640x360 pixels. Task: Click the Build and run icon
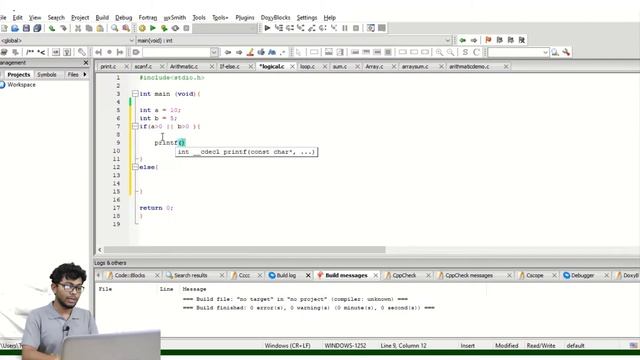(x=164, y=28)
